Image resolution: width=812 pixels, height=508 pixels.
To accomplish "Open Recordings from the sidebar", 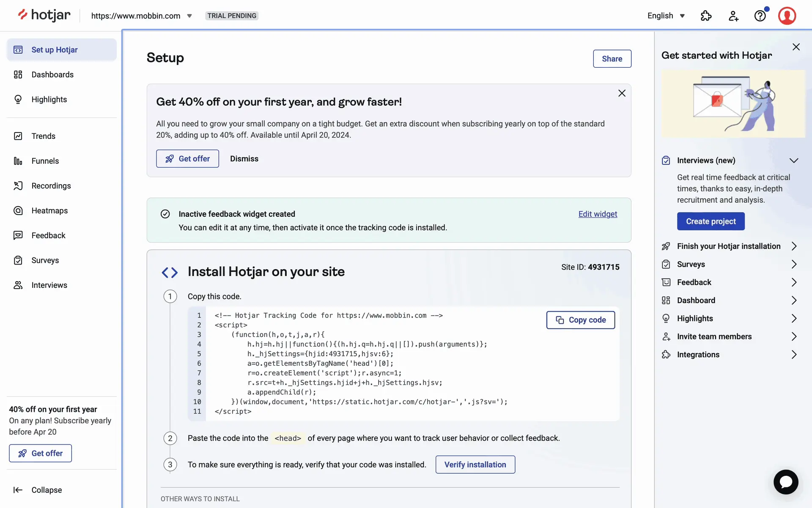I will (51, 186).
